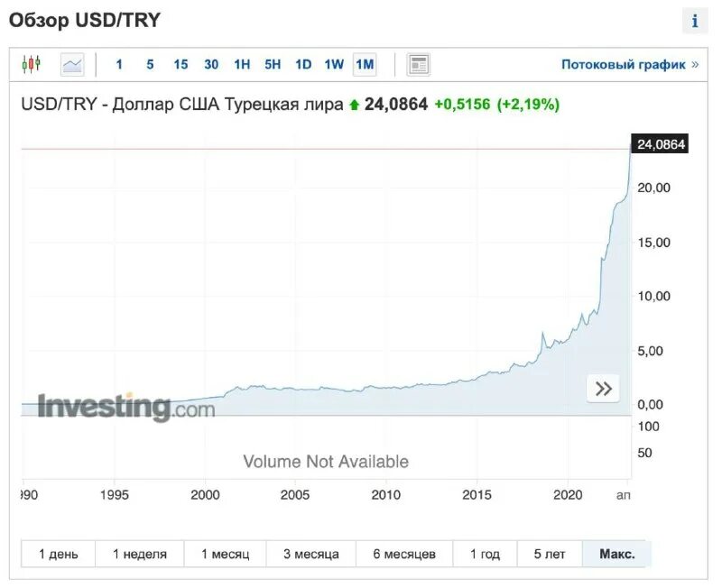Screen dimensions: 722x588
Task: Open the streaming chart link «Потоковый график»
Action: (623, 64)
